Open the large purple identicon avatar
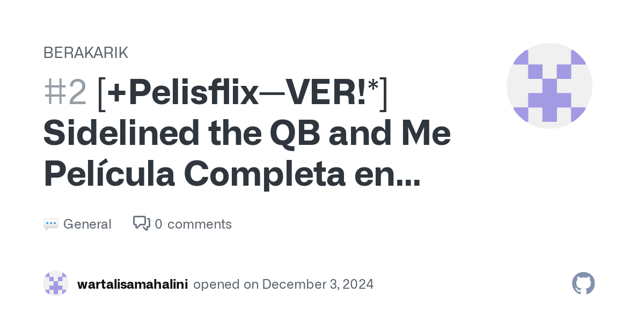Screen dimensions: 644x322 (550, 86)
